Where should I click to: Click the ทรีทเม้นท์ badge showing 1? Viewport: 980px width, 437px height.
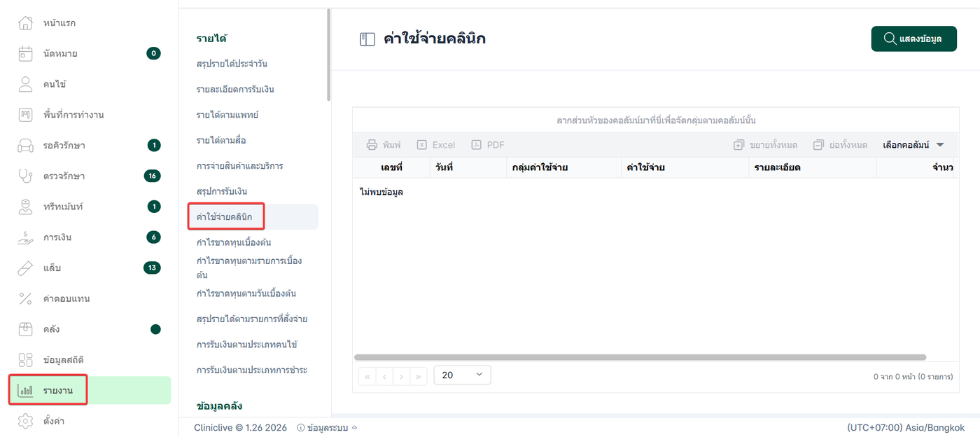click(x=154, y=207)
